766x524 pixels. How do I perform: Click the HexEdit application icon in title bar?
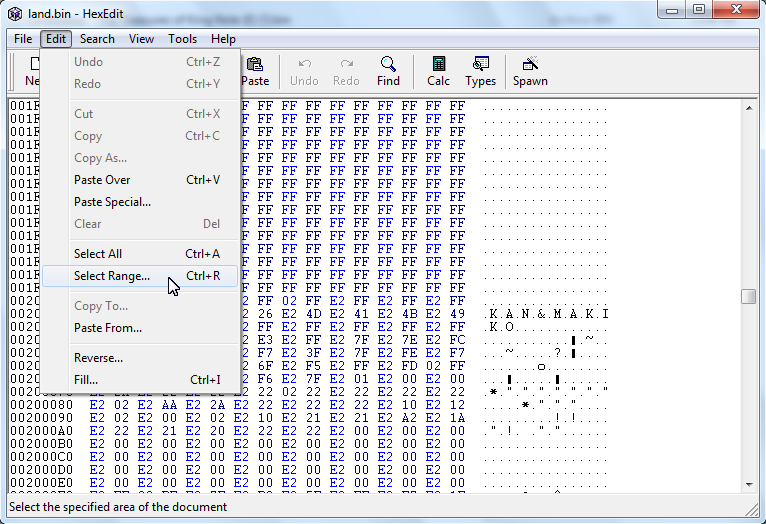click(15, 11)
